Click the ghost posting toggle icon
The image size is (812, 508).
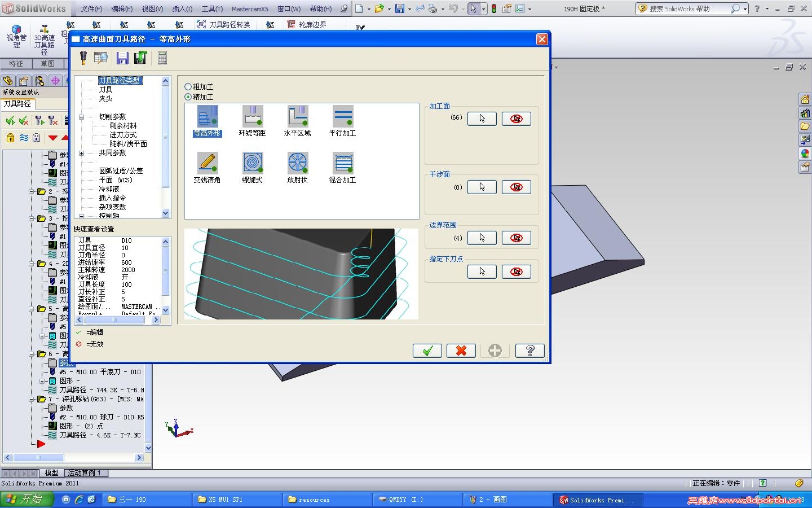tap(37, 138)
